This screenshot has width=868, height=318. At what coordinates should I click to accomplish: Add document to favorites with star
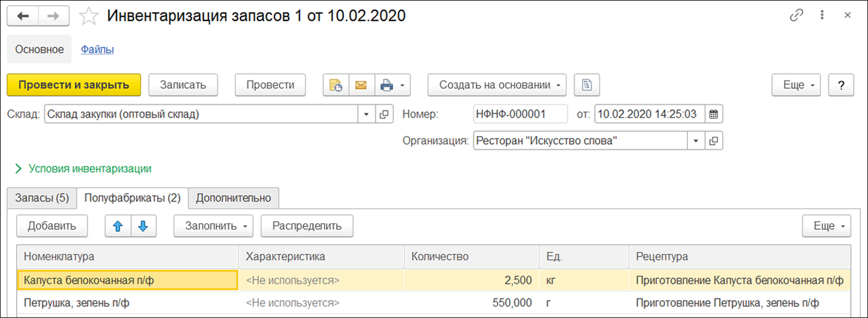pyautogui.click(x=89, y=16)
